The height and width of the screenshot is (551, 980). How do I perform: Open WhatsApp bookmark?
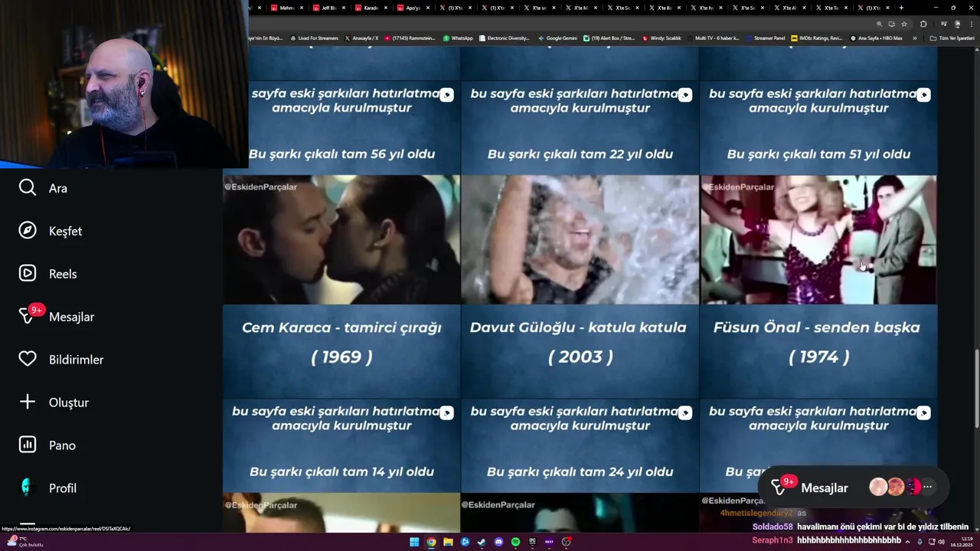(x=458, y=38)
